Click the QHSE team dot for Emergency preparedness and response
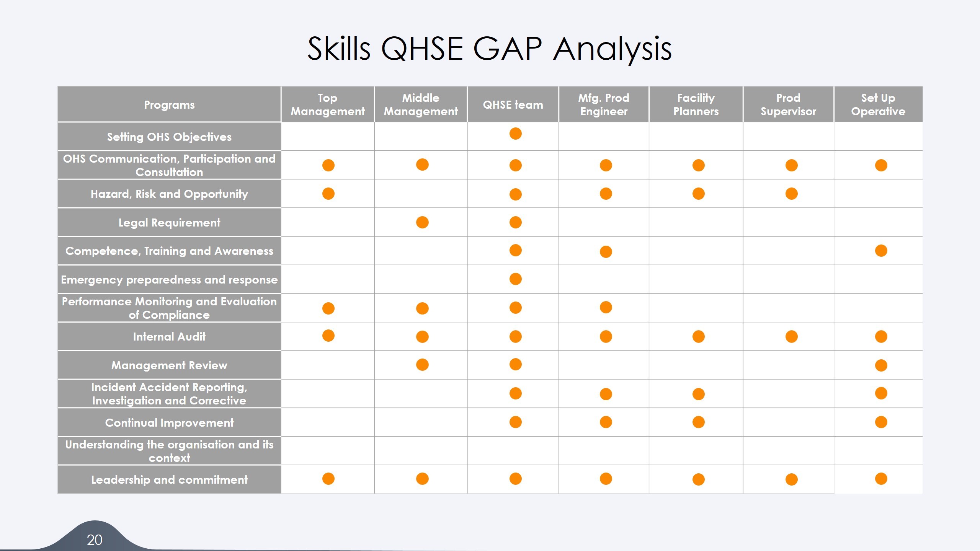The width and height of the screenshot is (980, 551). 515,279
